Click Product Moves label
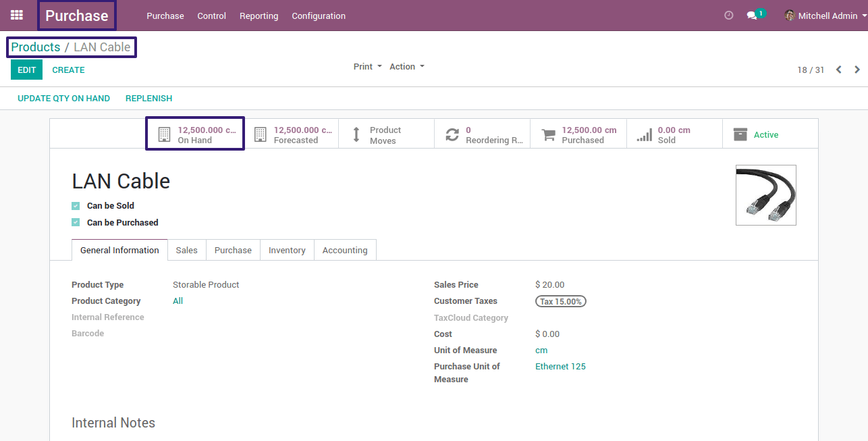 coord(385,135)
